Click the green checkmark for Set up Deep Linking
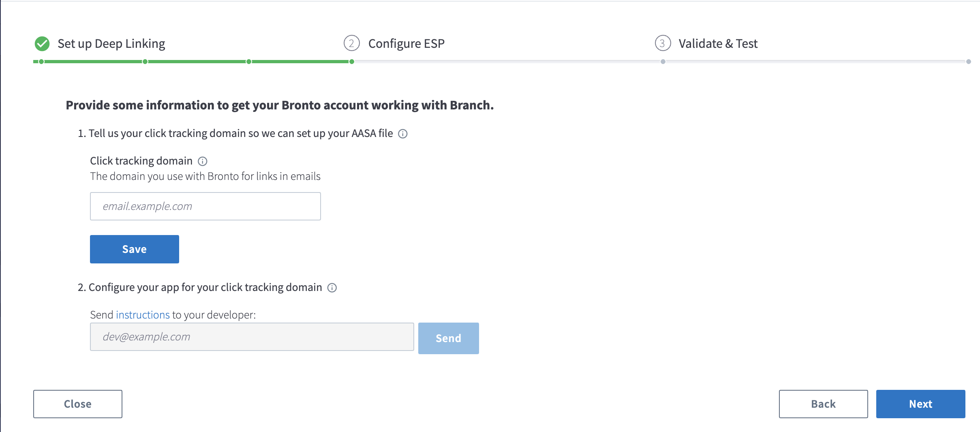 coord(42,44)
